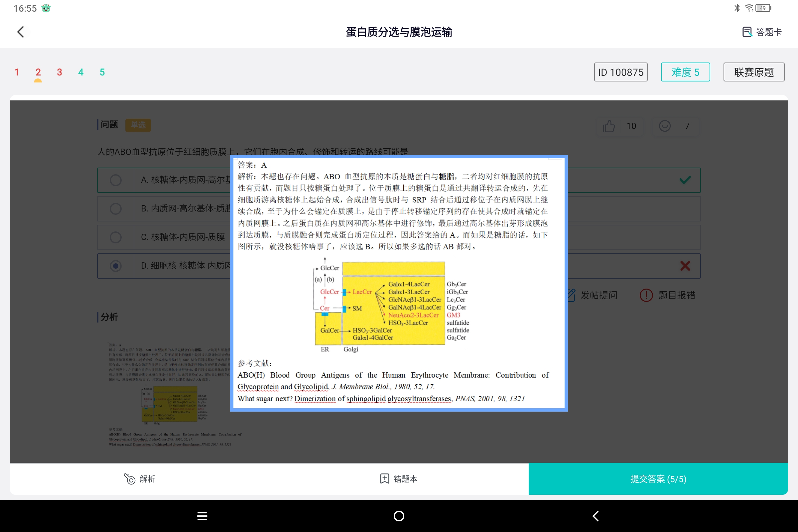Tap the like count 10

tap(631, 126)
